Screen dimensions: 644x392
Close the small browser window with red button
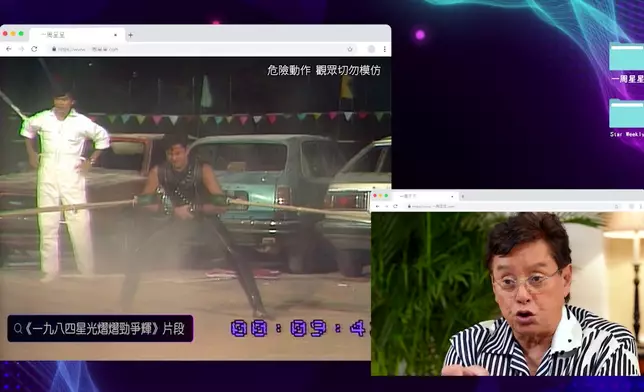pyautogui.click(x=375, y=196)
